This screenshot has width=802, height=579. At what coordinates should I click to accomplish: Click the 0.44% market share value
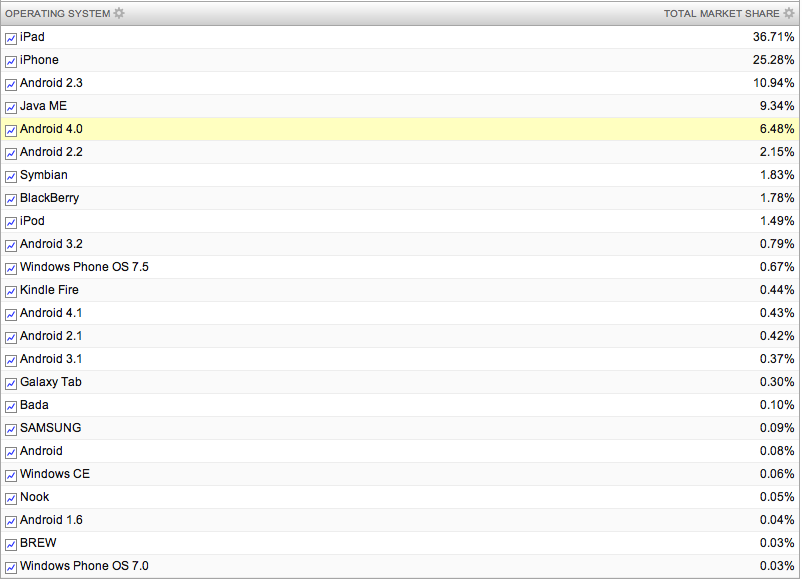tap(777, 290)
